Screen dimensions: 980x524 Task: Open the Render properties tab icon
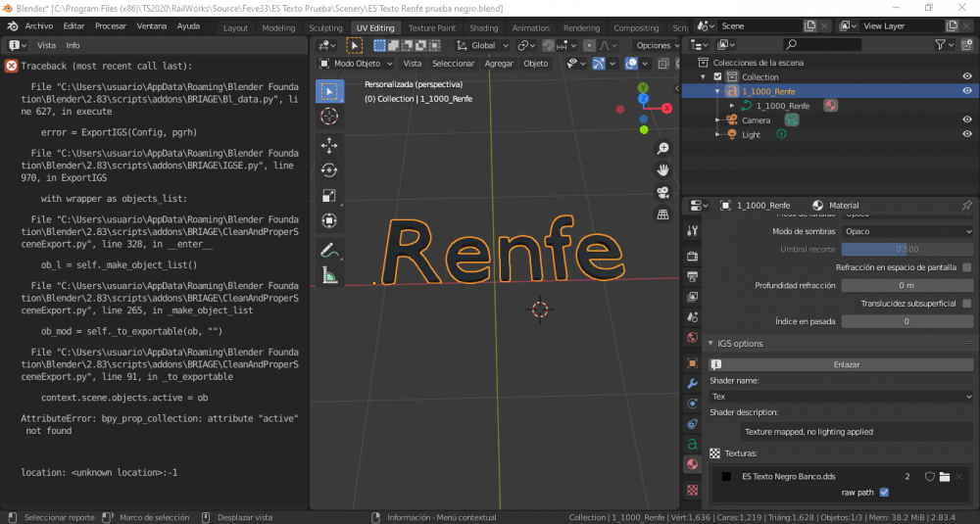pos(693,256)
